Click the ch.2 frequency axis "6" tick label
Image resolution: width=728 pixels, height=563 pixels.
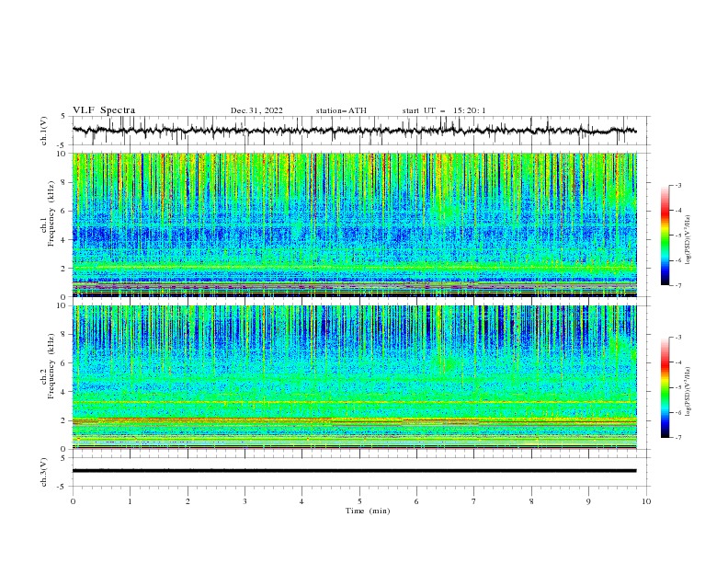pyautogui.click(x=64, y=363)
